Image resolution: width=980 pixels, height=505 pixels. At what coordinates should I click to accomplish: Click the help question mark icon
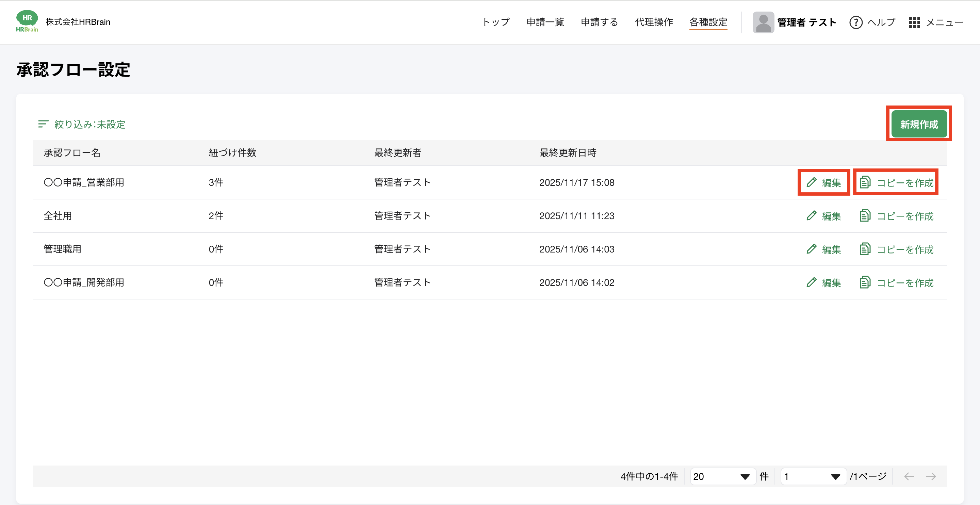[x=855, y=22]
